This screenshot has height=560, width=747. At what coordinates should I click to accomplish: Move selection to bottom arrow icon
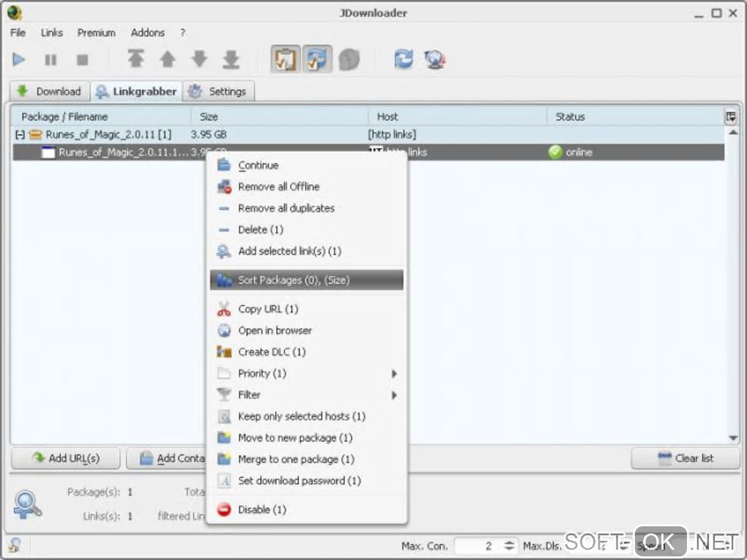[231, 59]
